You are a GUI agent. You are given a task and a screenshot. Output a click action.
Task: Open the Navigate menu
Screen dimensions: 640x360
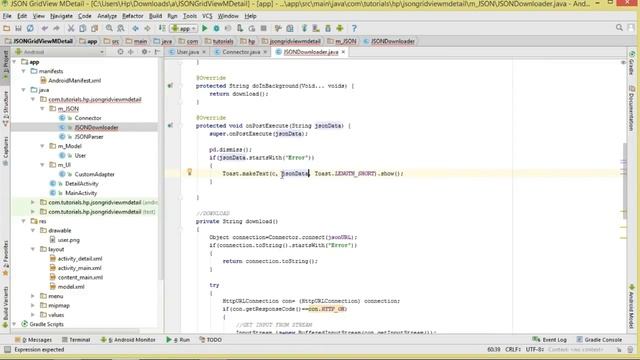pos(61,16)
